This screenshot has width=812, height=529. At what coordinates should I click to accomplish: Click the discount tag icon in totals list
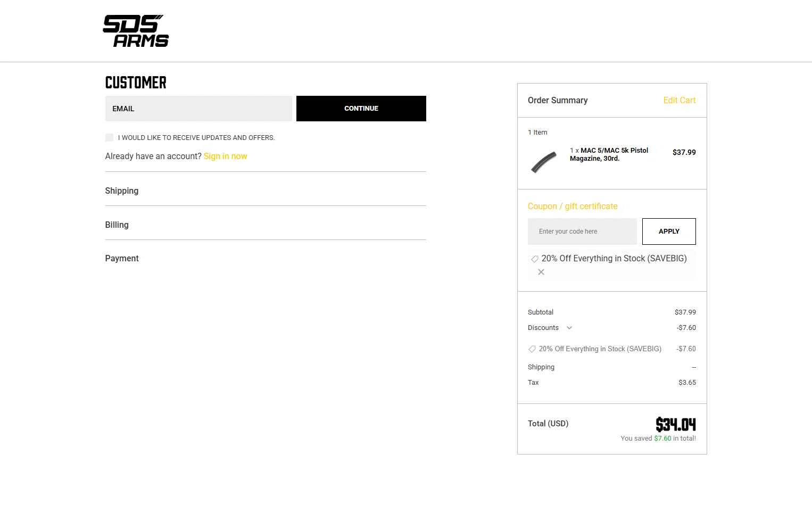[532, 349]
